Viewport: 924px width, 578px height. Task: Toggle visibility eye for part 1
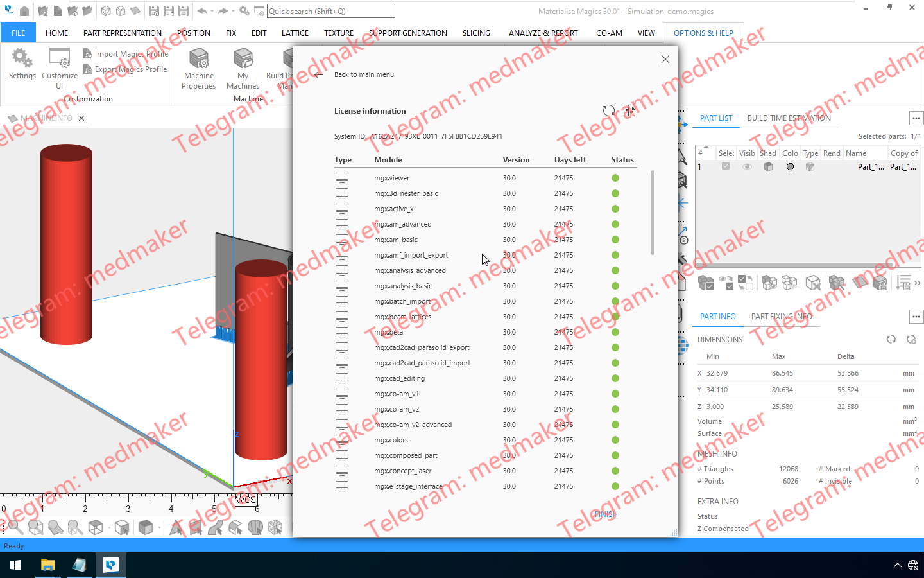tap(747, 166)
